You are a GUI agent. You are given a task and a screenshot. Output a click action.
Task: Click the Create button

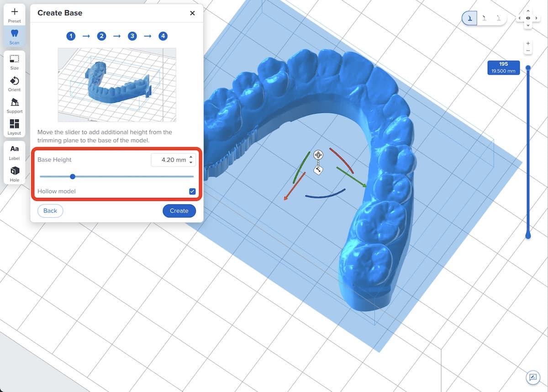point(179,210)
